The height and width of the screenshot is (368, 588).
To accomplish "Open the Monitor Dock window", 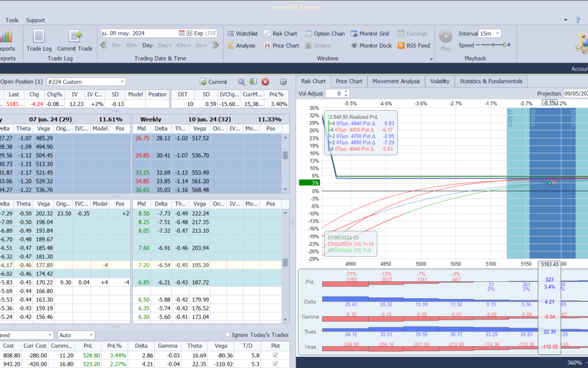I will pyautogui.click(x=371, y=45).
